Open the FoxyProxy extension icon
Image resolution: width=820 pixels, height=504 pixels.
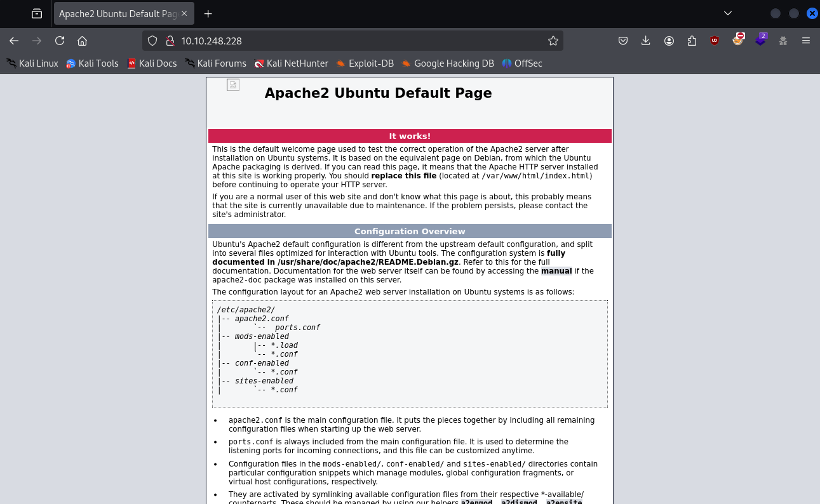tap(737, 39)
